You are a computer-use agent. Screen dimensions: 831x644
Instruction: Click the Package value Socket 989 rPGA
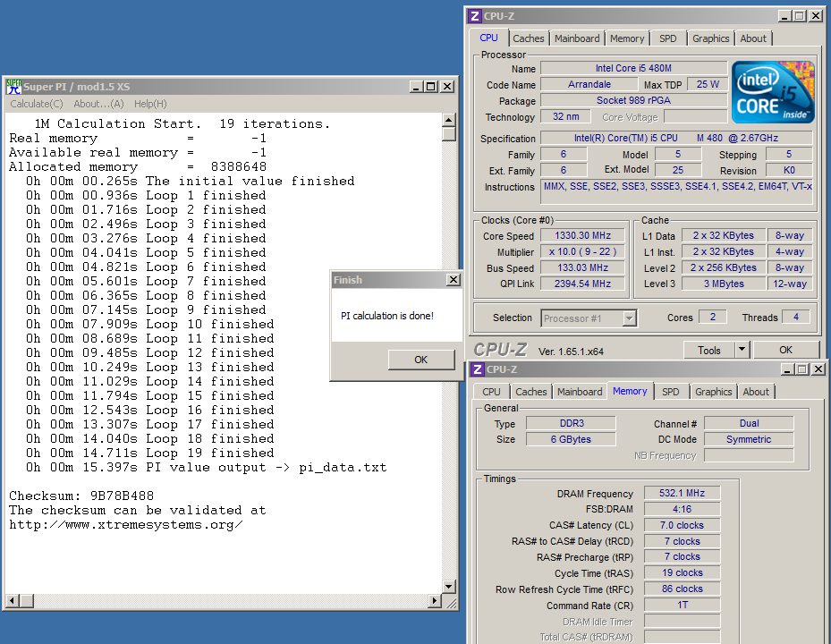[x=633, y=100]
